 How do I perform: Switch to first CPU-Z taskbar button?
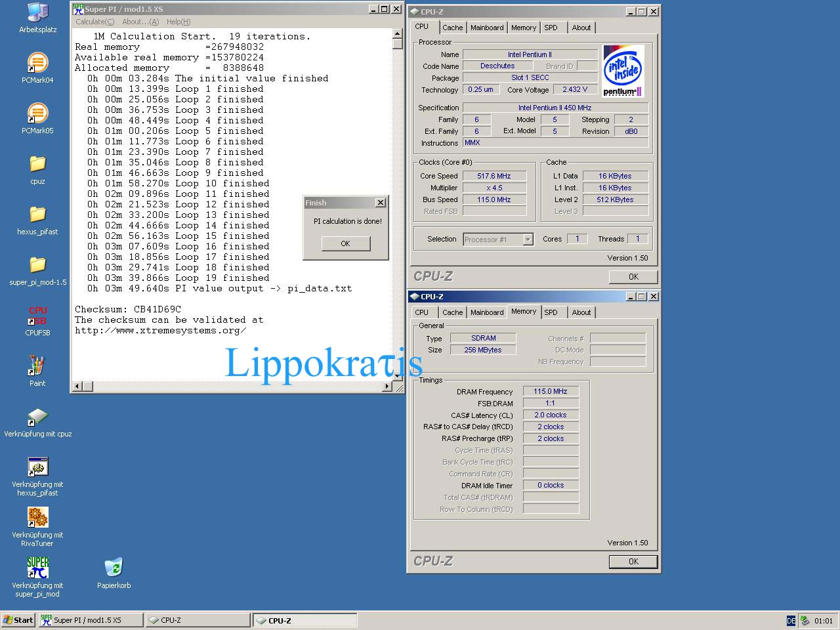(198, 620)
